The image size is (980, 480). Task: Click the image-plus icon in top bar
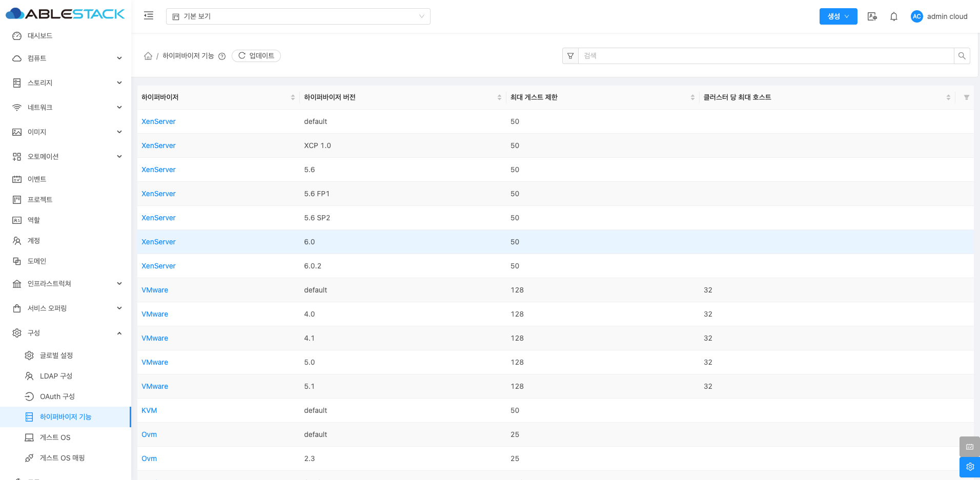click(872, 16)
